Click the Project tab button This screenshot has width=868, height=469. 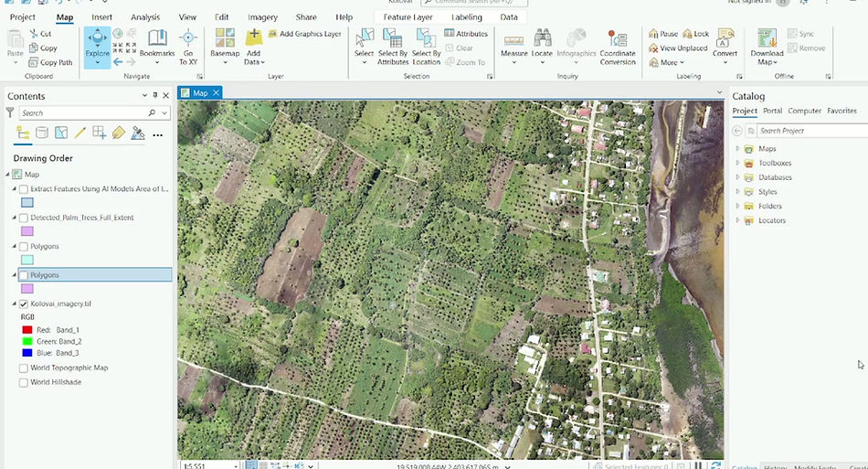[23, 17]
